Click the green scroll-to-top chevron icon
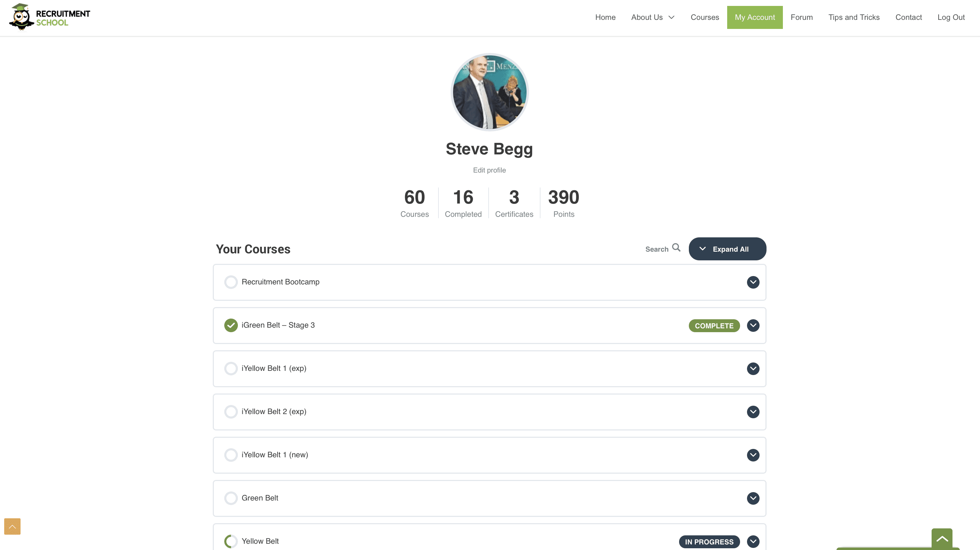 pyautogui.click(x=942, y=538)
